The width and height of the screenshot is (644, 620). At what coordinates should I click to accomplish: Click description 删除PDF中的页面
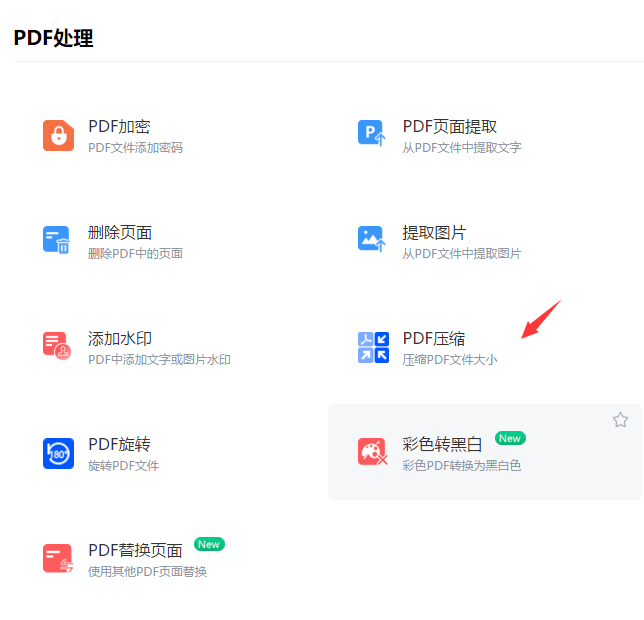coord(136,253)
